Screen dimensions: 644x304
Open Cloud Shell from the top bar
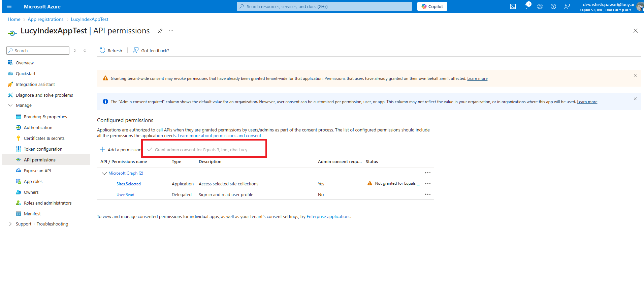pyautogui.click(x=513, y=6)
